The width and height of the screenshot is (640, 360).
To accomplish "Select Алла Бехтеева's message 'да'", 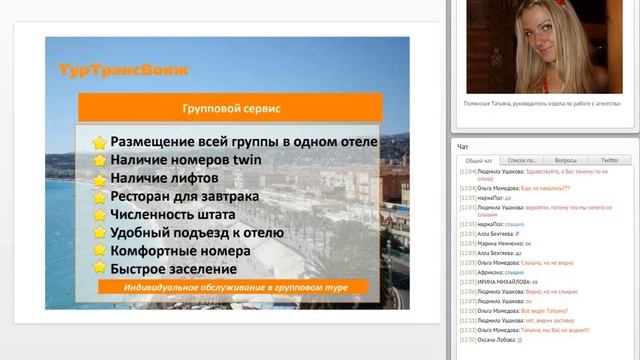I will (490, 253).
